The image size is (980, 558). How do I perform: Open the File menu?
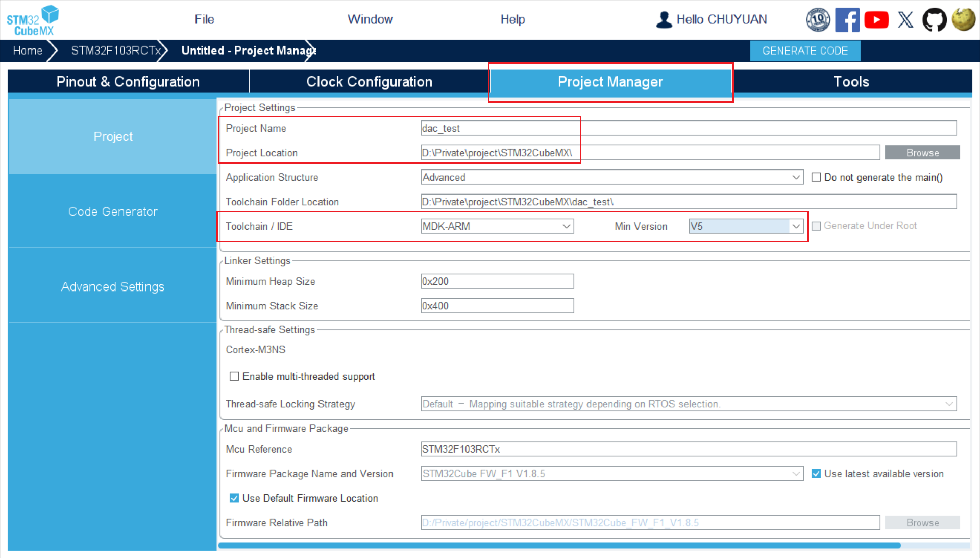click(x=204, y=19)
